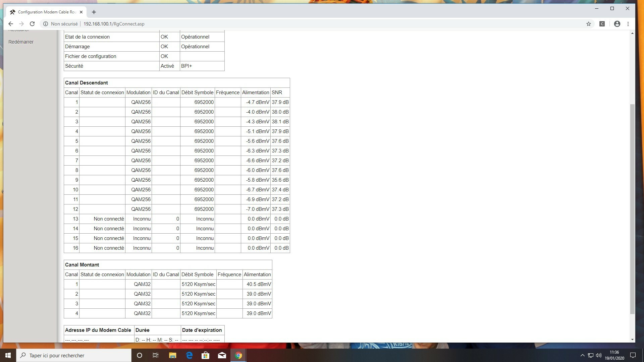This screenshot has width=644, height=362.
Task: Open Chrome three-dot menu
Action: tap(628, 24)
